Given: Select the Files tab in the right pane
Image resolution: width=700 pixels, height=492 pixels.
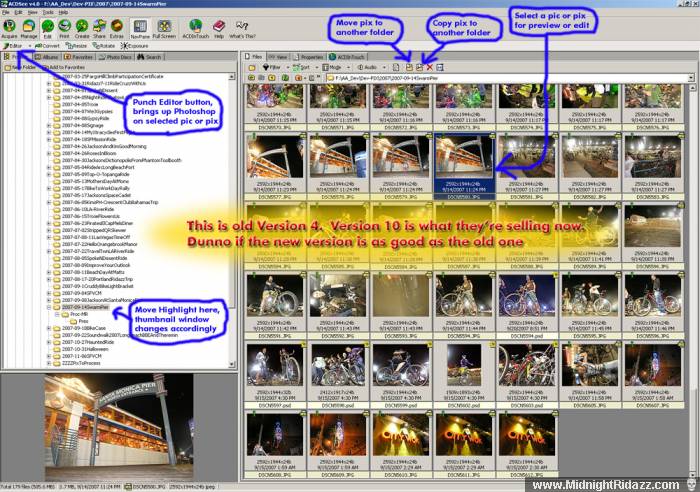Looking at the screenshot, I should [x=254, y=57].
